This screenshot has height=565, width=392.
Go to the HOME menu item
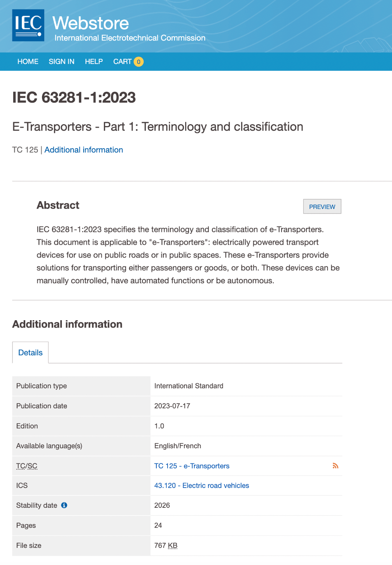click(28, 61)
